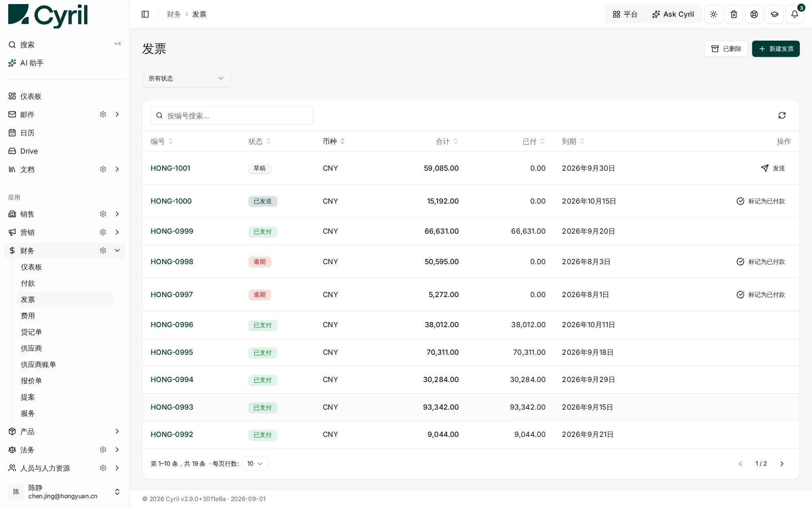Expand the 营销 section chevron
The image size is (812, 508).
click(117, 232)
